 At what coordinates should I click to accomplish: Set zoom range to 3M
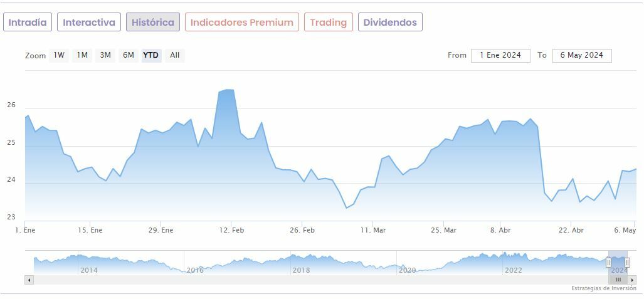[105, 55]
